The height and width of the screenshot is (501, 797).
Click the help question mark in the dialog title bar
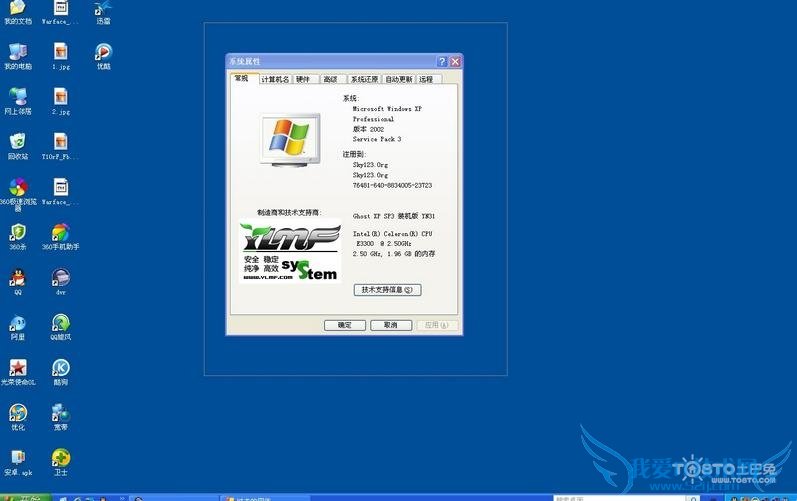tap(442, 61)
